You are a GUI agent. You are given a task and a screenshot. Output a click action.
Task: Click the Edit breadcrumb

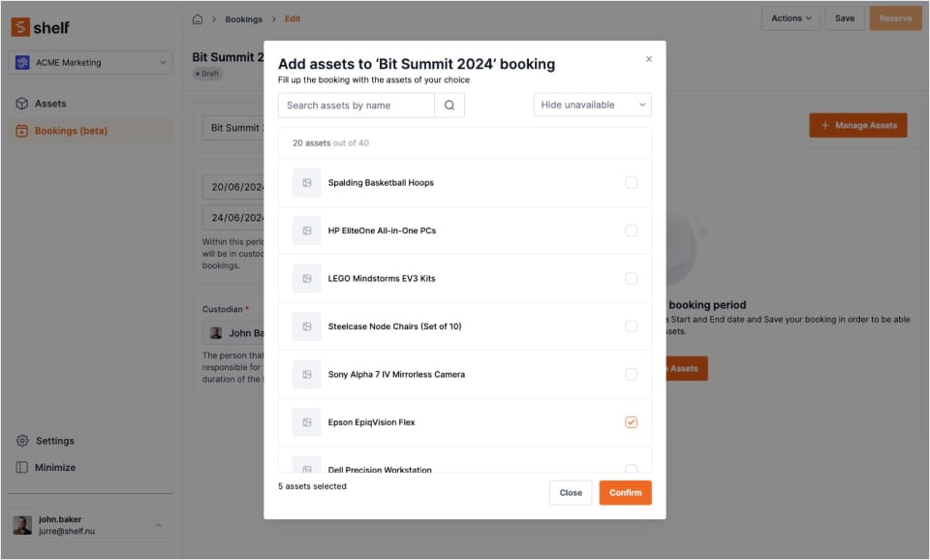[293, 19]
